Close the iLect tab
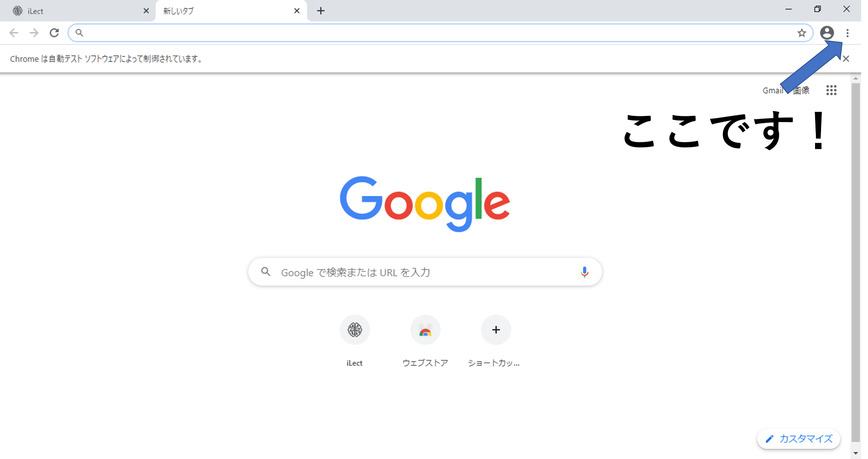 click(146, 11)
